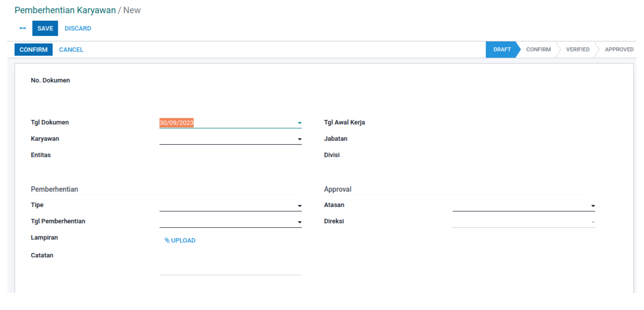Image resolution: width=644 pixels, height=310 pixels.
Task: Select the Confirm stage in status bar
Action: point(538,50)
